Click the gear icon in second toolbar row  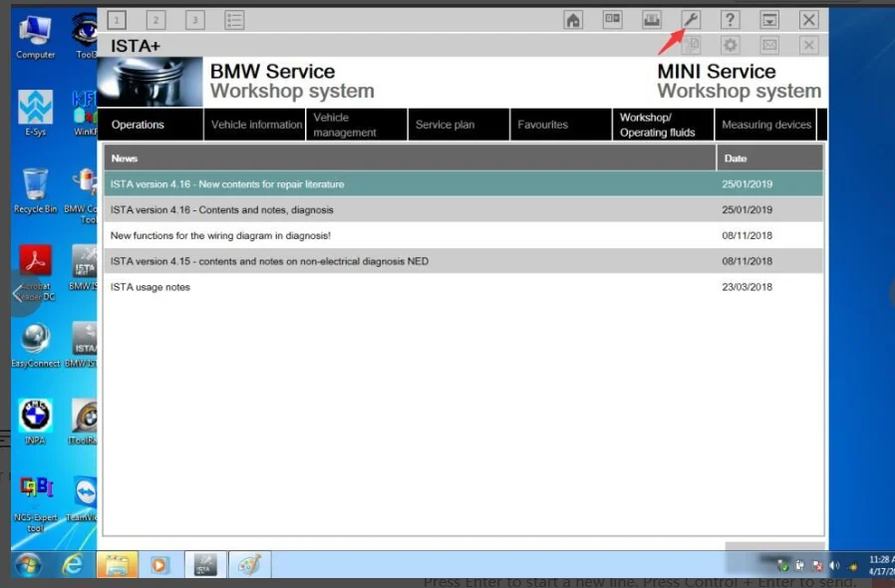(x=730, y=45)
